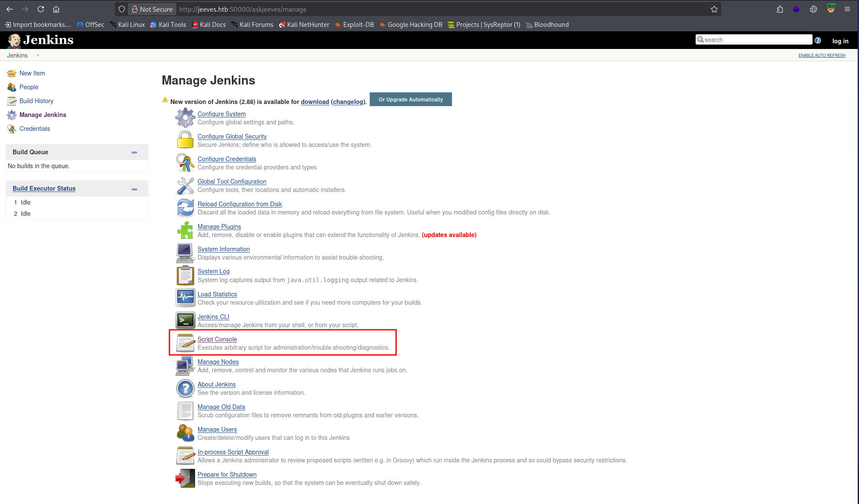
Task: Click the Credentials key icon in sidebar
Action: pos(11,129)
